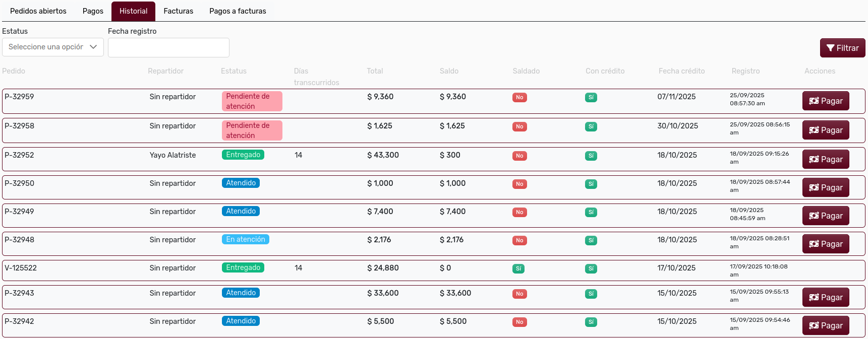Switch to the Pedidos abiertos tab
Image resolution: width=868 pixels, height=339 pixels.
(x=38, y=11)
